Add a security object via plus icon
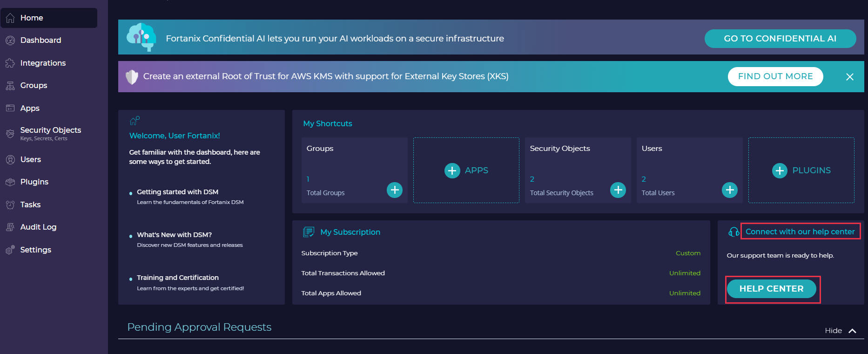Screen dimensions: 868x354 [x=618, y=190]
